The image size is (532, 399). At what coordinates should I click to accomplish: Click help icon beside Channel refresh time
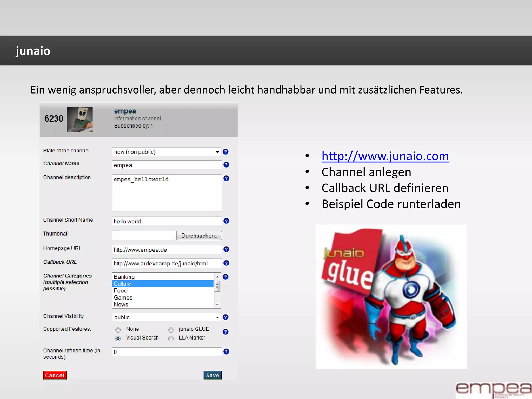tap(226, 352)
